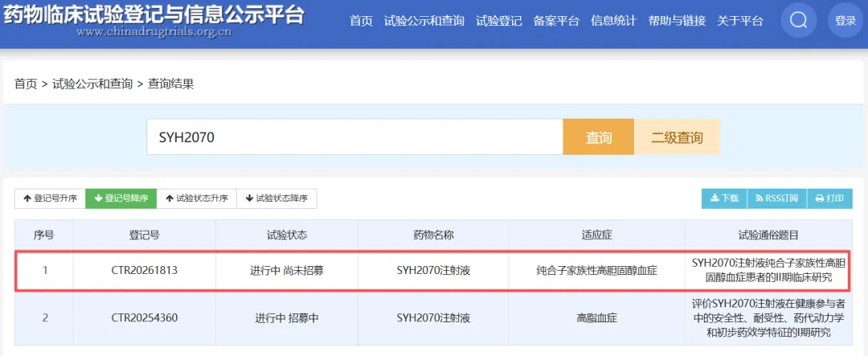Click the 试验通俗题目 column header

tap(768, 235)
